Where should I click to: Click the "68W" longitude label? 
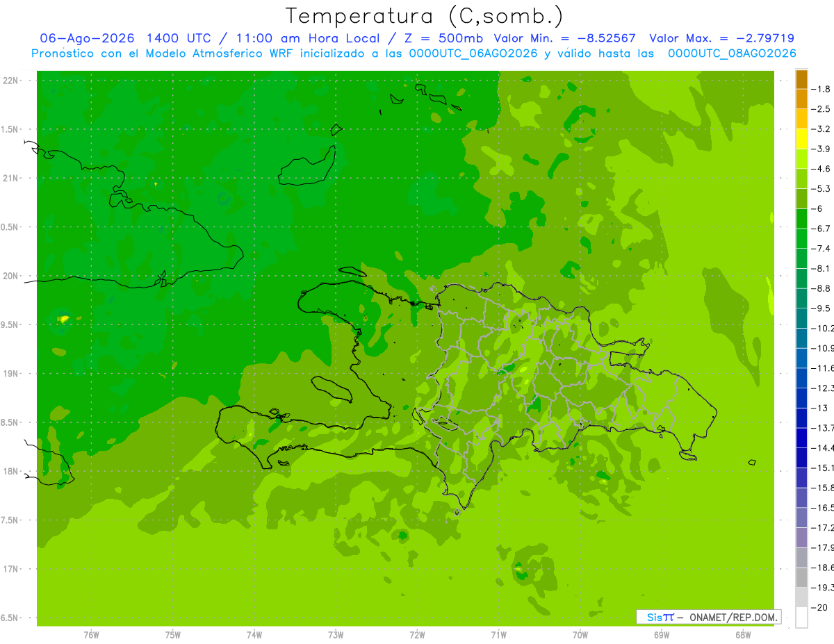pyautogui.click(x=743, y=635)
